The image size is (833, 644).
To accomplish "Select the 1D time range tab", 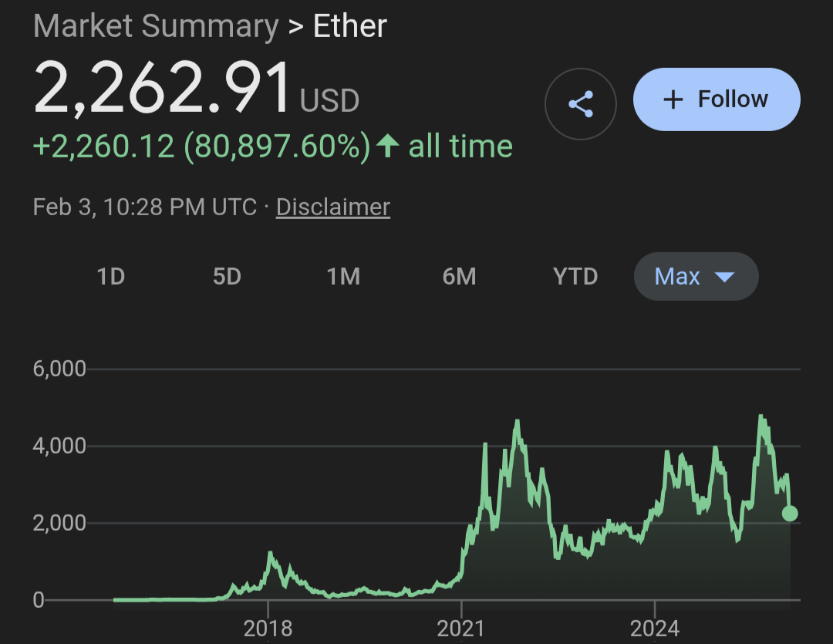I will (110, 276).
